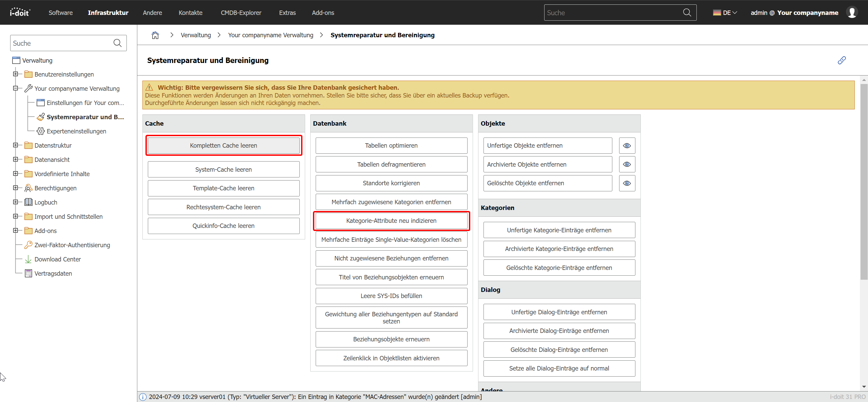This screenshot has width=868, height=402.
Task: Open the Infrastruktur menu
Action: coord(108,13)
